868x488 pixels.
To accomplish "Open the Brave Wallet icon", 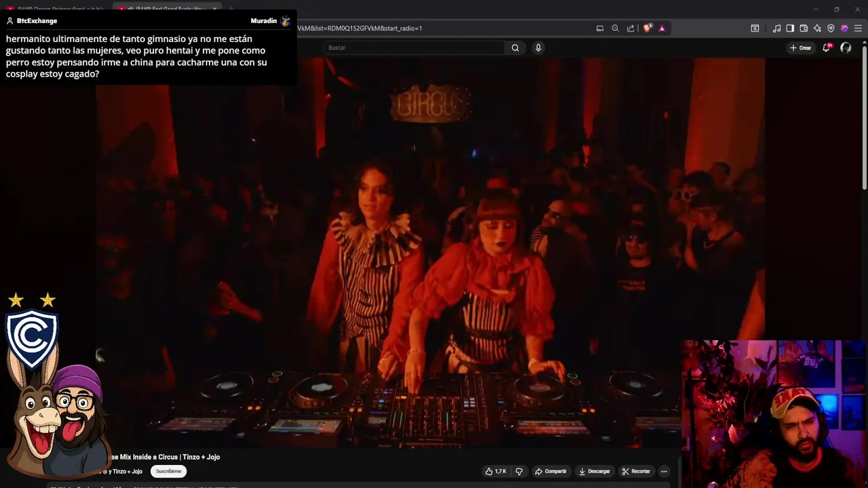I will point(804,28).
